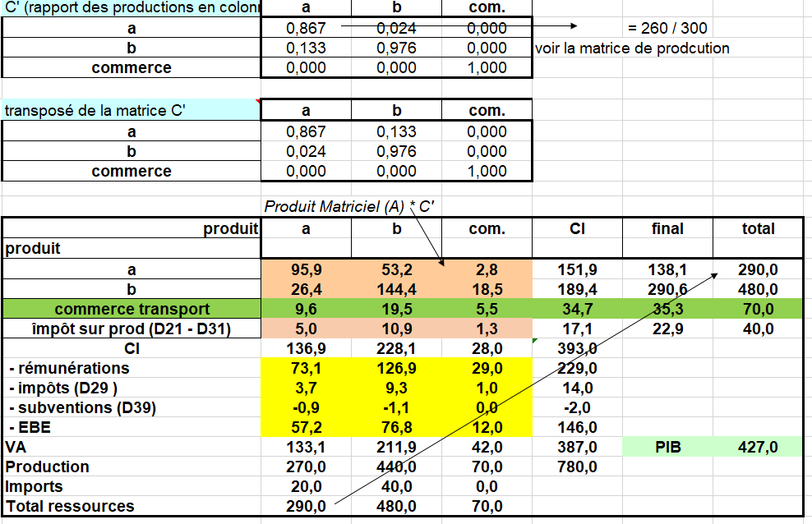Select the cell containing '= 260 / 300'
This screenshot has height=524, width=812.
667,29
